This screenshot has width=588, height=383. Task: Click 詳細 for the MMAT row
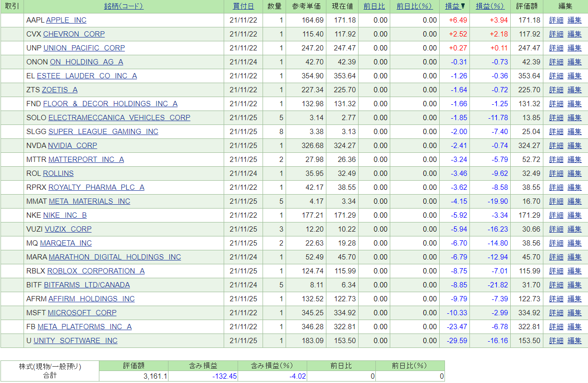556,201
